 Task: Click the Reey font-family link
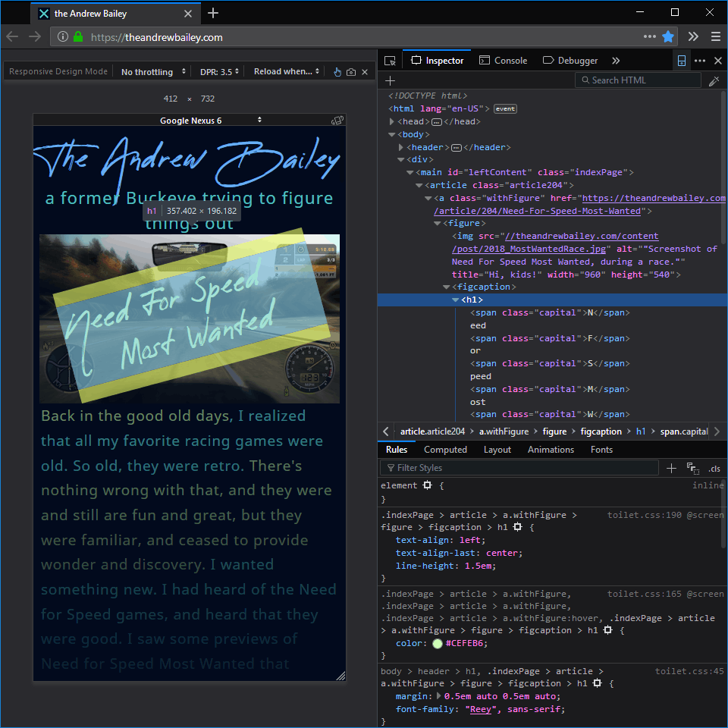(x=480, y=709)
